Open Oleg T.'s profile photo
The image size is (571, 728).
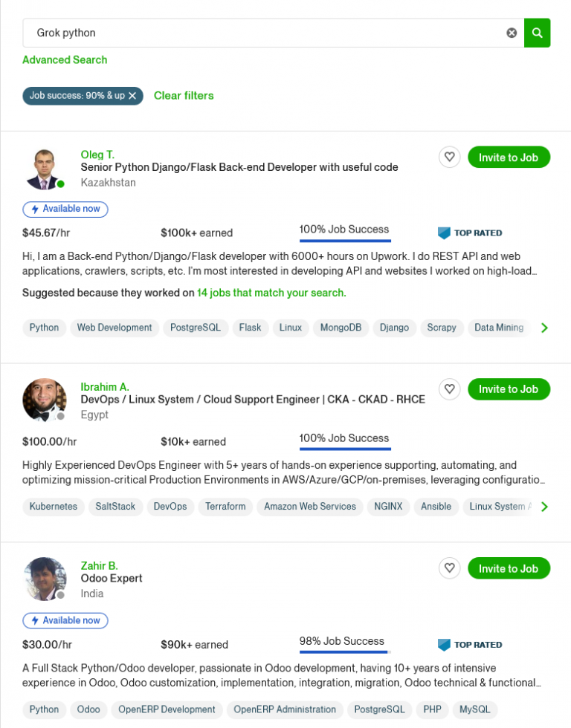43,169
